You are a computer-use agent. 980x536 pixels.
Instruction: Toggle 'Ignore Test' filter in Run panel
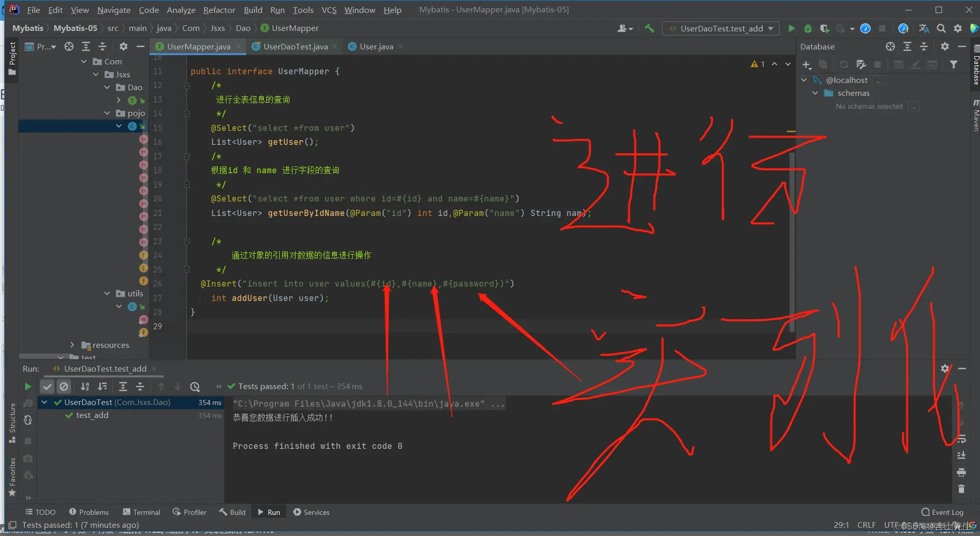[x=63, y=387]
